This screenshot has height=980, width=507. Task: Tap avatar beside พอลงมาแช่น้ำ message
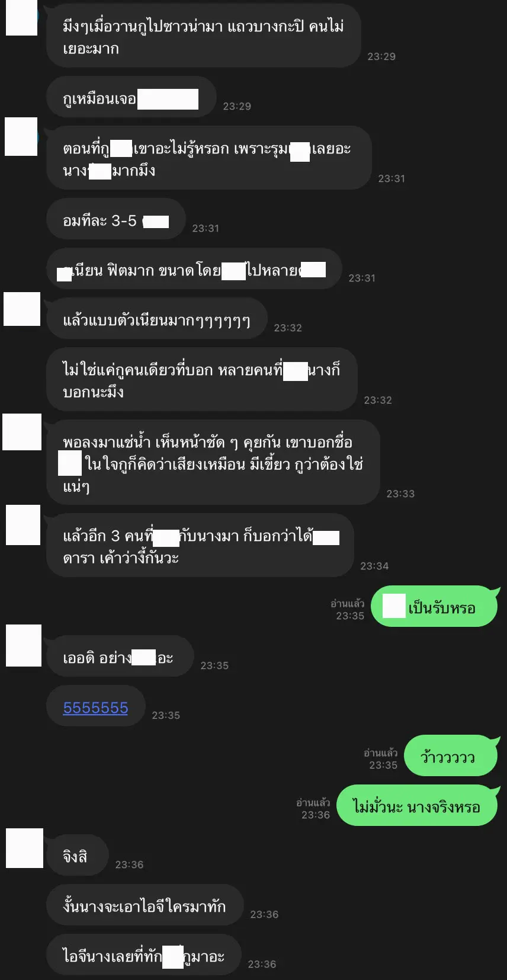coord(22,432)
